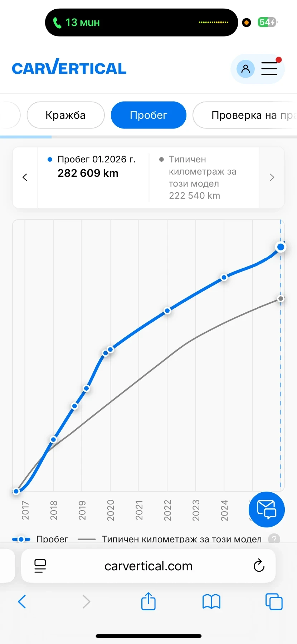This screenshot has width=297, height=644.
Task: Toggle Типичен километраж legend series
Action: click(x=170, y=539)
